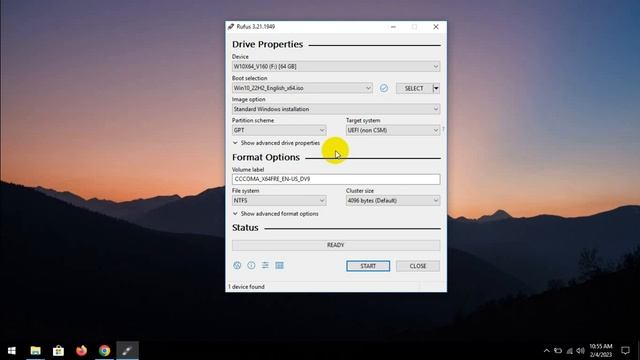Image resolution: width=640 pixels, height=360 pixels.
Task: Close the Rufus window with X
Action: click(436, 27)
